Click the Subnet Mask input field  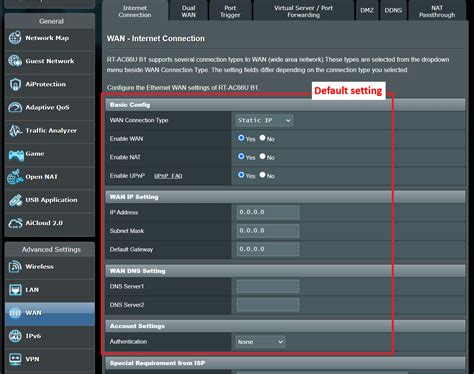[x=268, y=231]
